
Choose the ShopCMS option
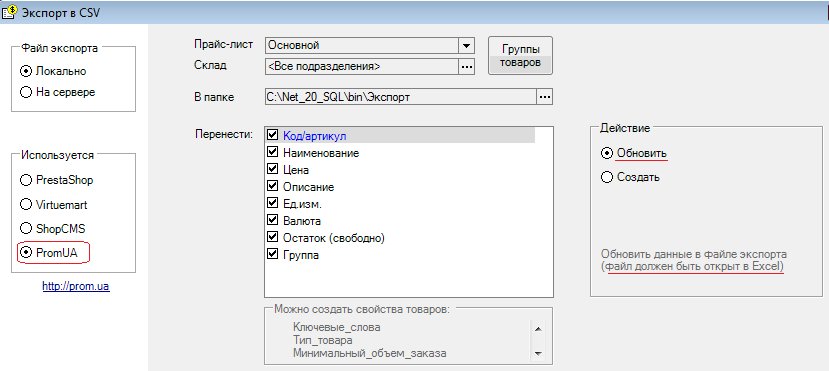(25, 229)
